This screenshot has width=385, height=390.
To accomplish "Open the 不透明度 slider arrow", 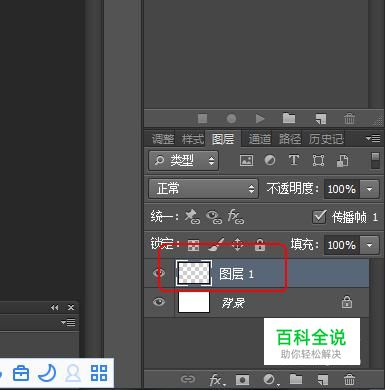I will (x=369, y=189).
